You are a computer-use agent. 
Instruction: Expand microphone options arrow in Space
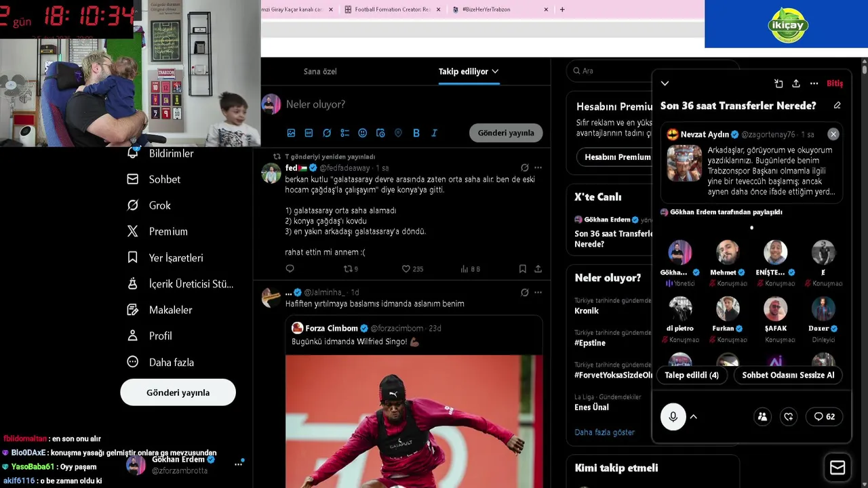point(694,417)
